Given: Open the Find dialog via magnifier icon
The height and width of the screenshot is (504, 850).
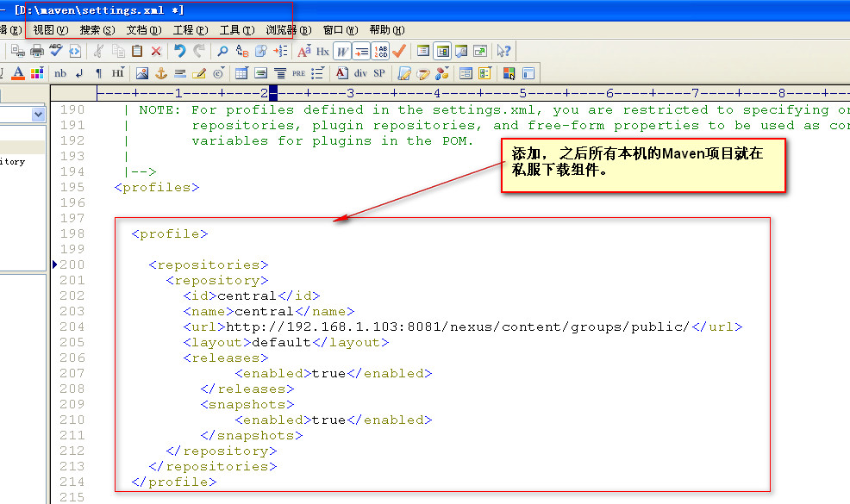Looking at the screenshot, I should [x=222, y=50].
